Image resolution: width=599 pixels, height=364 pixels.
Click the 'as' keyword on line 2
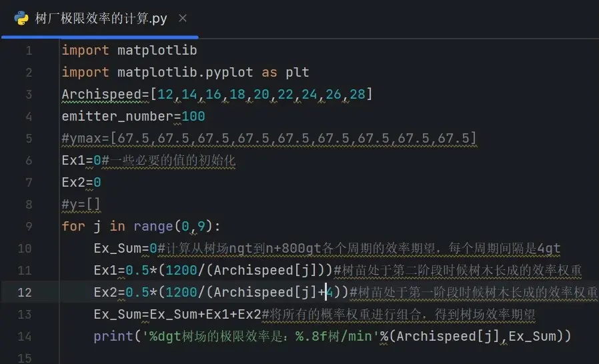coord(269,73)
